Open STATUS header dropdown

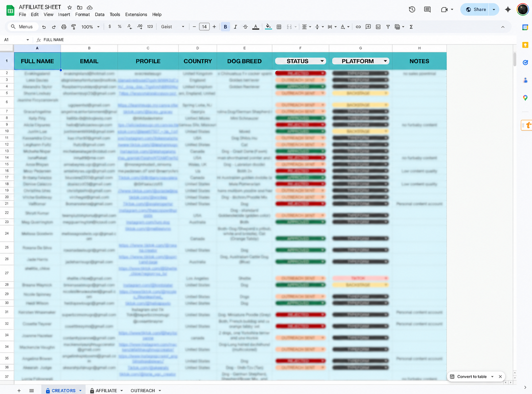pyautogui.click(x=322, y=61)
